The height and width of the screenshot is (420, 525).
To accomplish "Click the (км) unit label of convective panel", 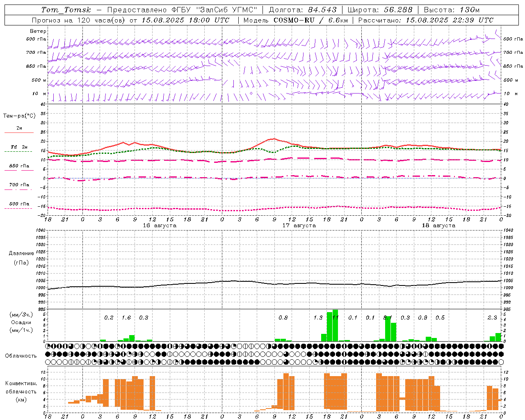I will (x=21, y=399).
